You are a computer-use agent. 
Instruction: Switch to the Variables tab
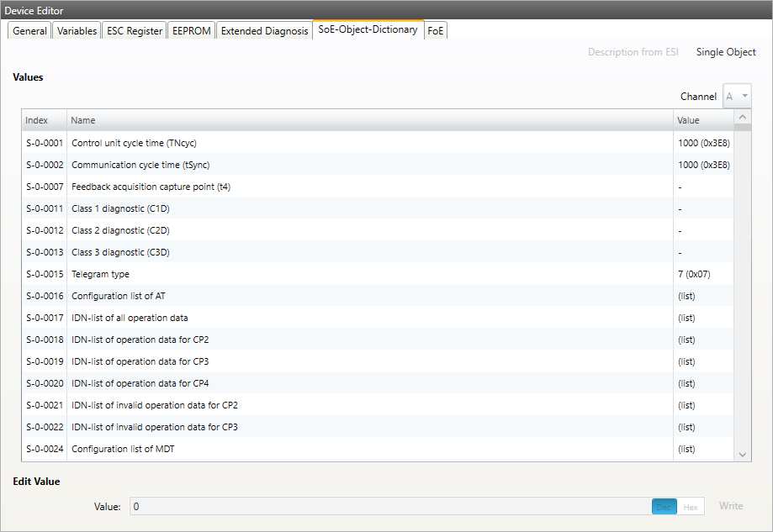point(77,31)
